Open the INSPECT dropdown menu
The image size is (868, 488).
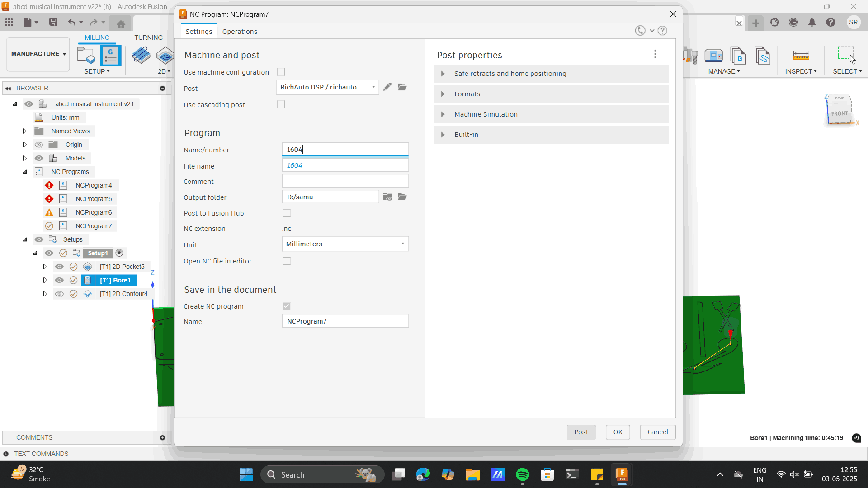[801, 71]
